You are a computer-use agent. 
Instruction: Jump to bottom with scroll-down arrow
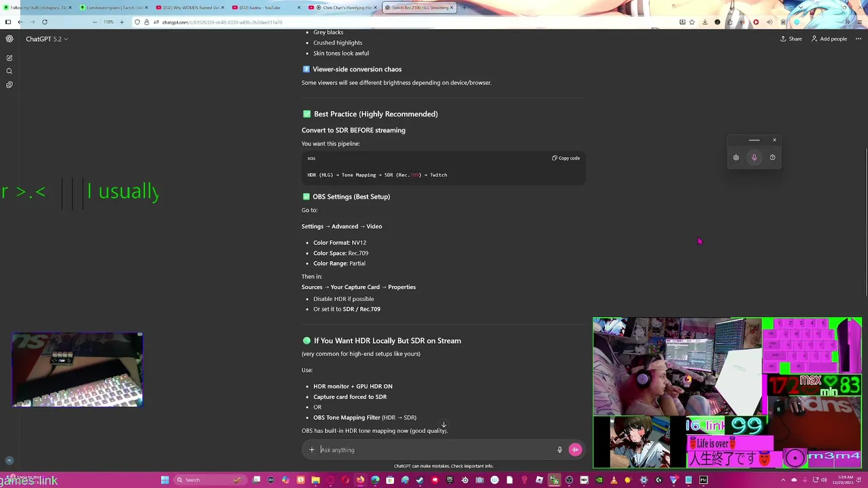click(x=443, y=426)
